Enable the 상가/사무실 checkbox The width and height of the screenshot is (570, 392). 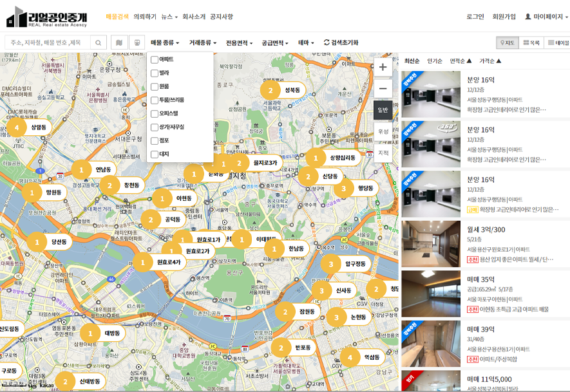pos(155,127)
